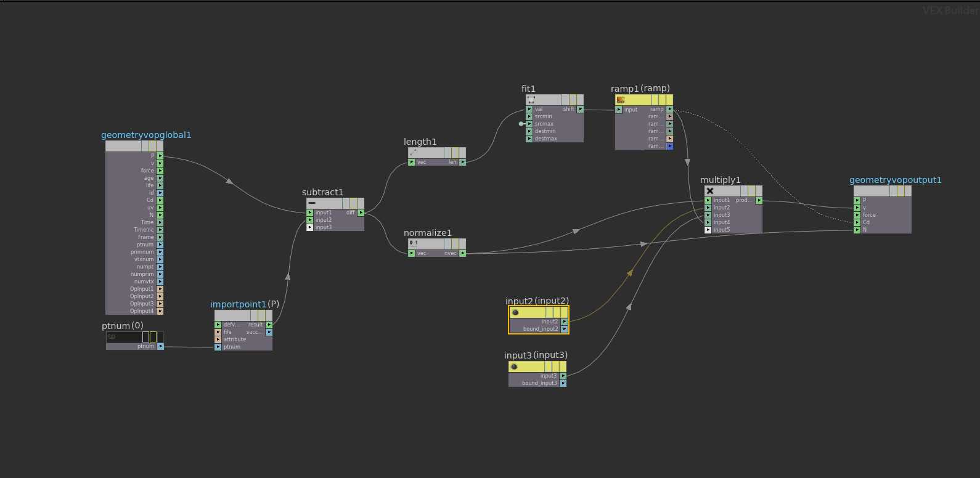
Task: Click the succ output port on importpoint1
Action: tap(269, 332)
